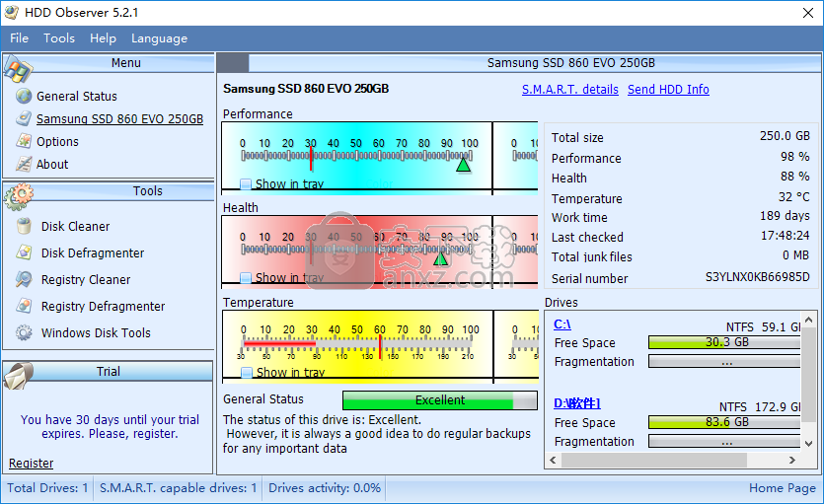Click the Last checked 17:48:24 value

(x=786, y=235)
